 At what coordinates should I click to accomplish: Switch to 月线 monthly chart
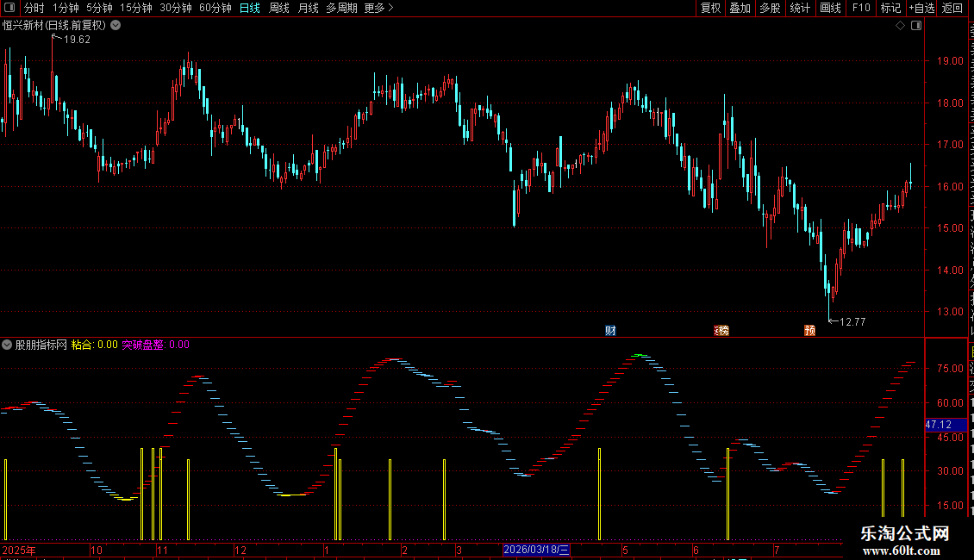(308, 8)
